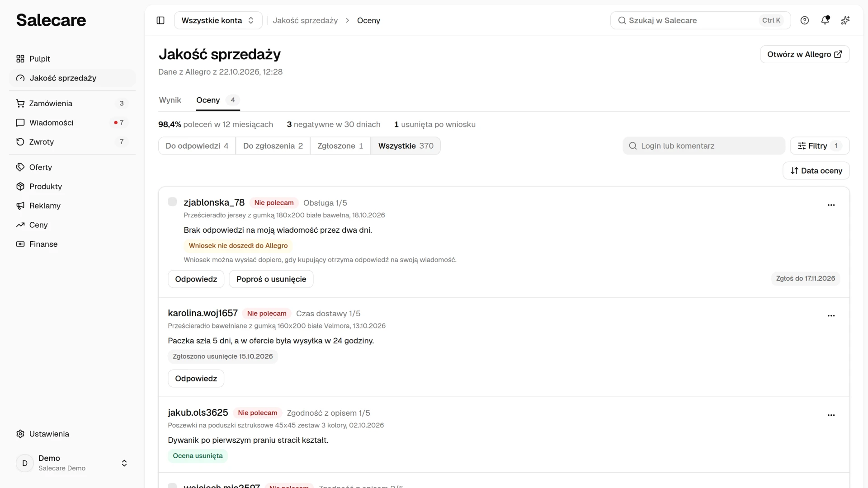Open more options for jakub.ols3625 review
Image resolution: width=868 pixels, height=488 pixels.
tap(831, 415)
